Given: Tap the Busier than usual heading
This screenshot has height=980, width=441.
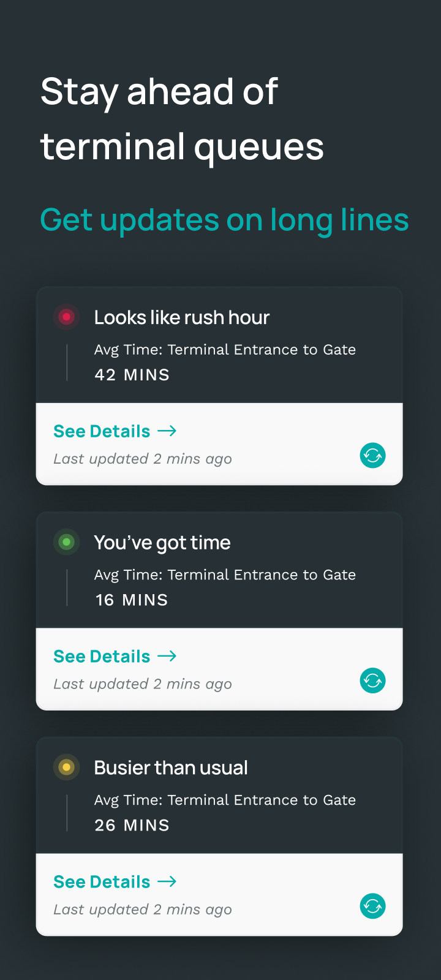Looking at the screenshot, I should click(171, 767).
